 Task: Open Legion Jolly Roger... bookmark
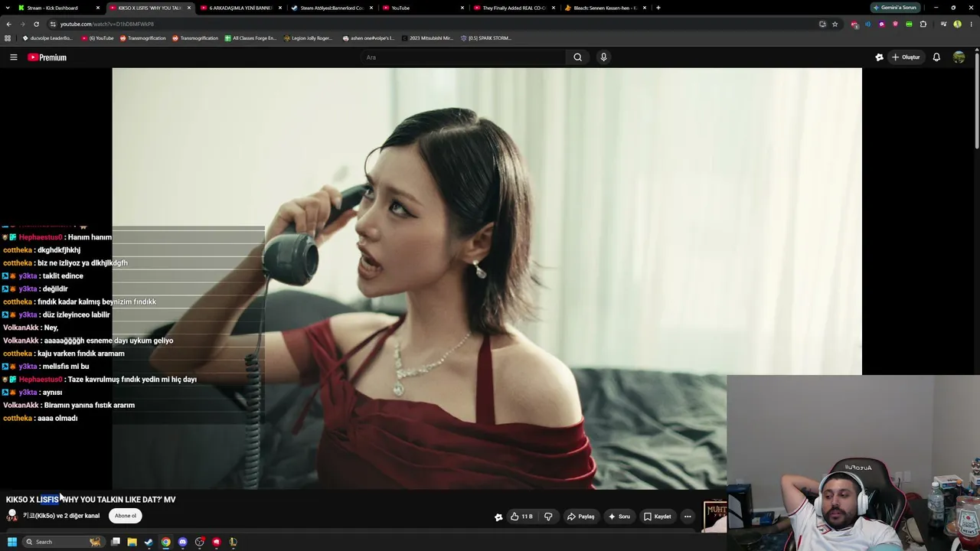pos(309,38)
